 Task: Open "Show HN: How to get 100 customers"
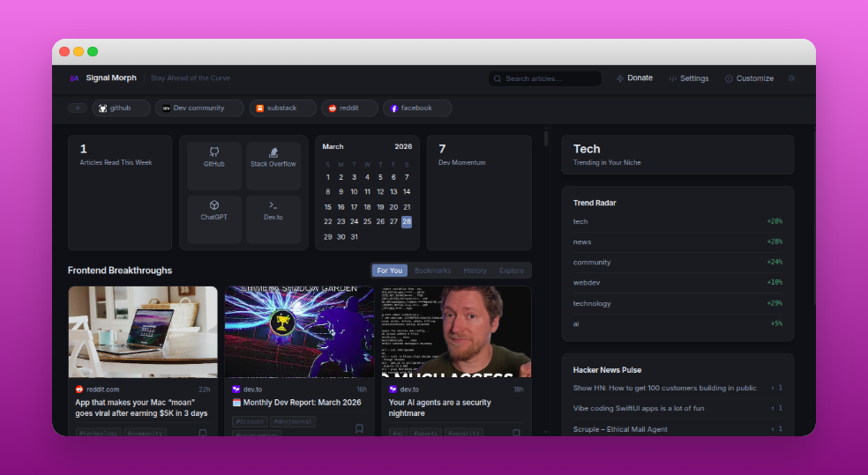click(x=664, y=388)
